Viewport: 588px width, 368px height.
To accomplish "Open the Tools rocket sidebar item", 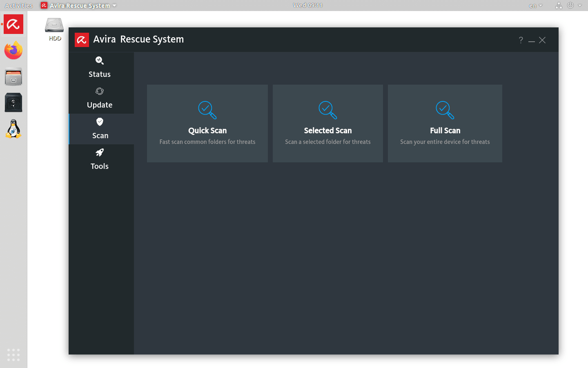I will click(x=100, y=159).
